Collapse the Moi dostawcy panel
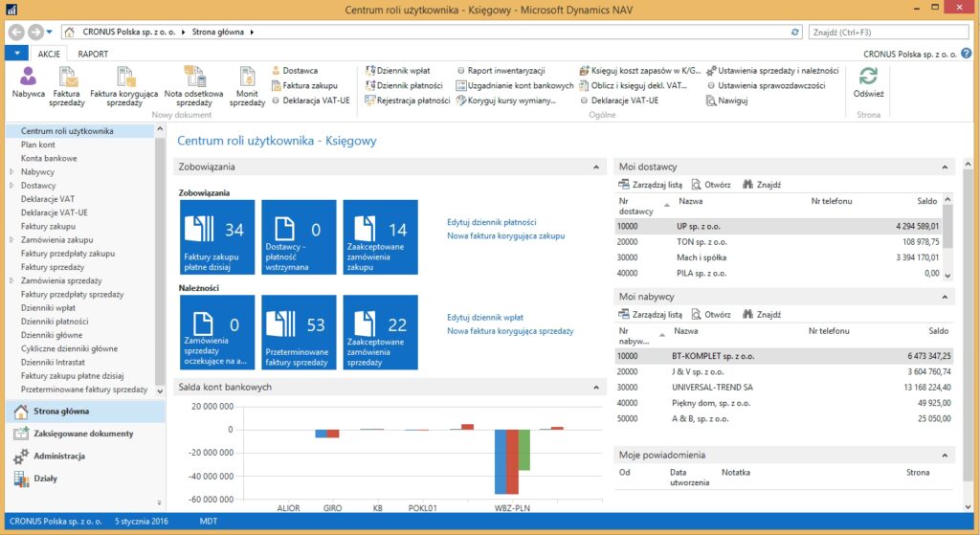 pyautogui.click(x=947, y=167)
